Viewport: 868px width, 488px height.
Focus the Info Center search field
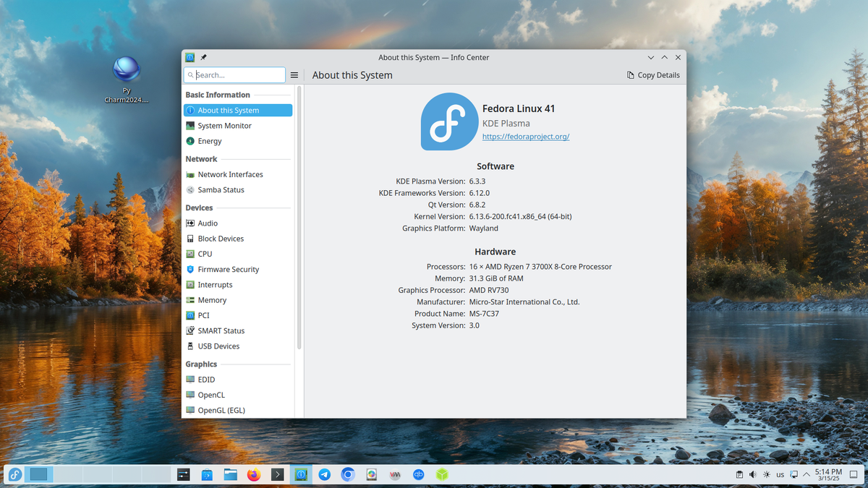click(x=235, y=75)
